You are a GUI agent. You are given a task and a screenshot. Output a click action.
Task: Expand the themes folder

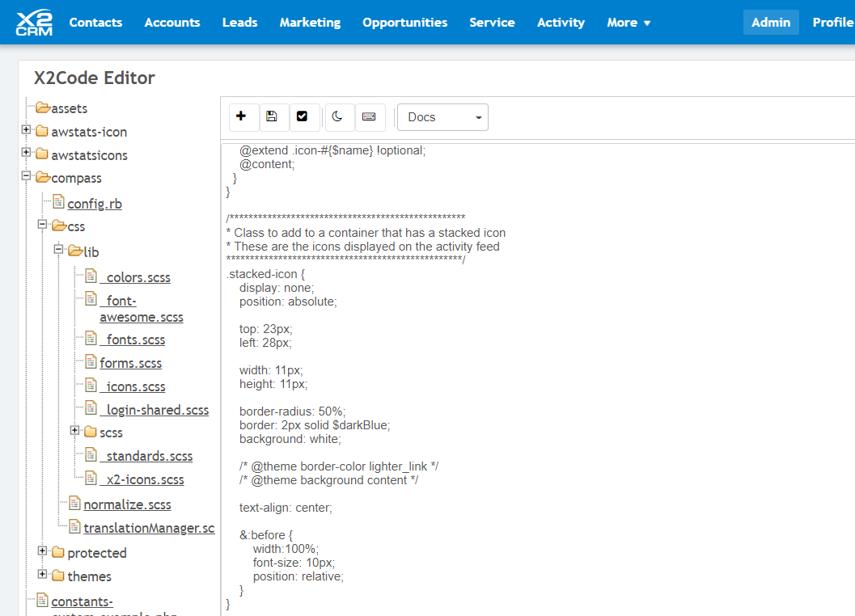pyautogui.click(x=42, y=574)
